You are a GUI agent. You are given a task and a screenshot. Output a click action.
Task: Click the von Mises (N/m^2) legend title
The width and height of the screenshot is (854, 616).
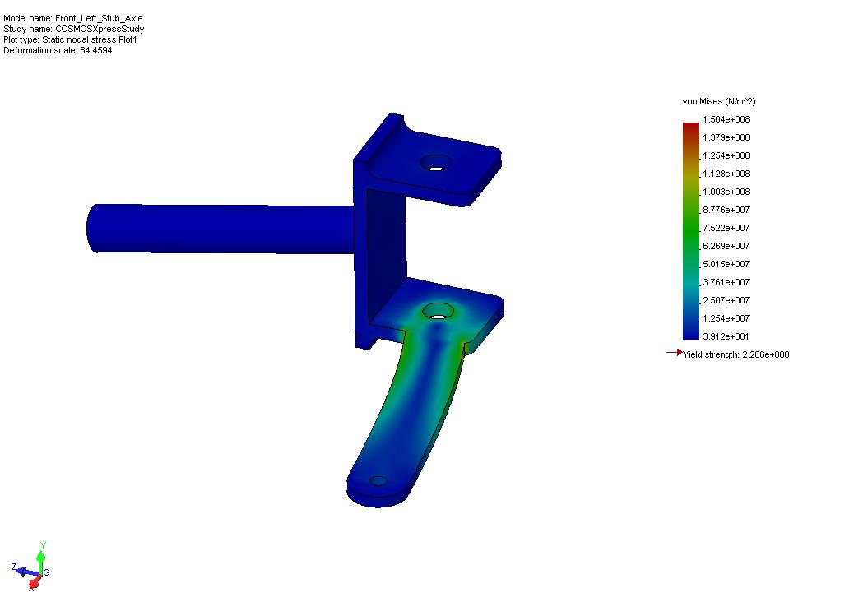(718, 101)
